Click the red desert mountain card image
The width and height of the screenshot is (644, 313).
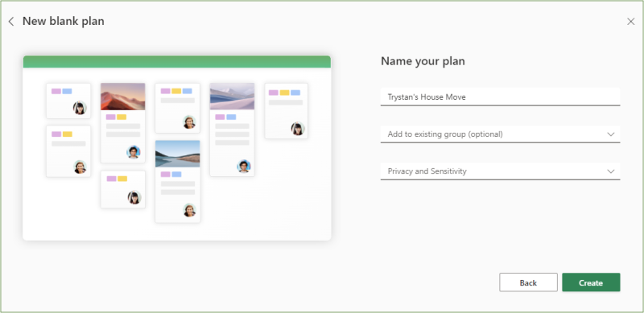click(x=123, y=97)
